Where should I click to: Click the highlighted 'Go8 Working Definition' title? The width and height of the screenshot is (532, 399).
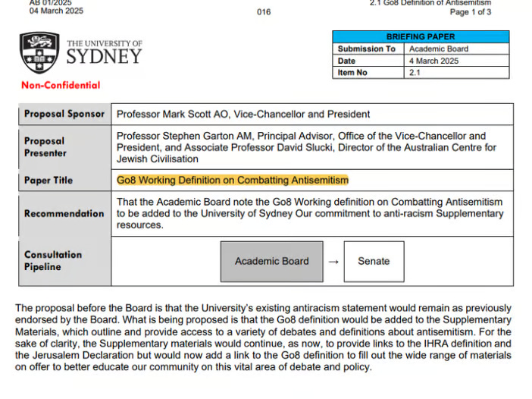[233, 180]
